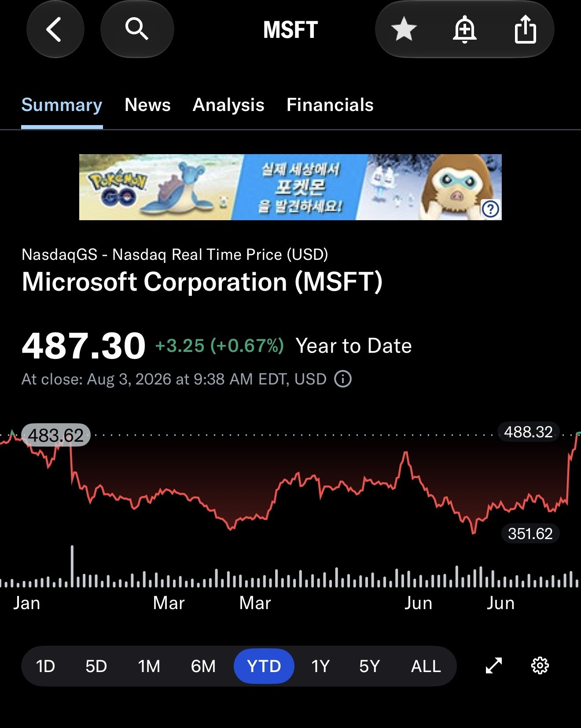Viewport: 581px width, 728px height.
Task: Select the 1Y range option
Action: pos(320,666)
